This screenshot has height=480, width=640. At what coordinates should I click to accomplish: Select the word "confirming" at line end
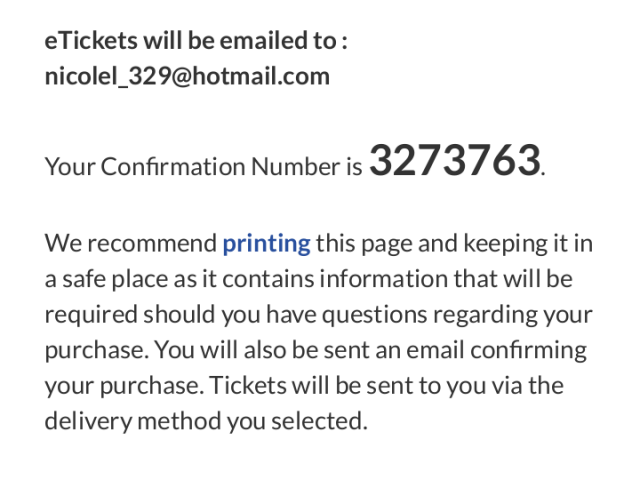tap(529, 351)
